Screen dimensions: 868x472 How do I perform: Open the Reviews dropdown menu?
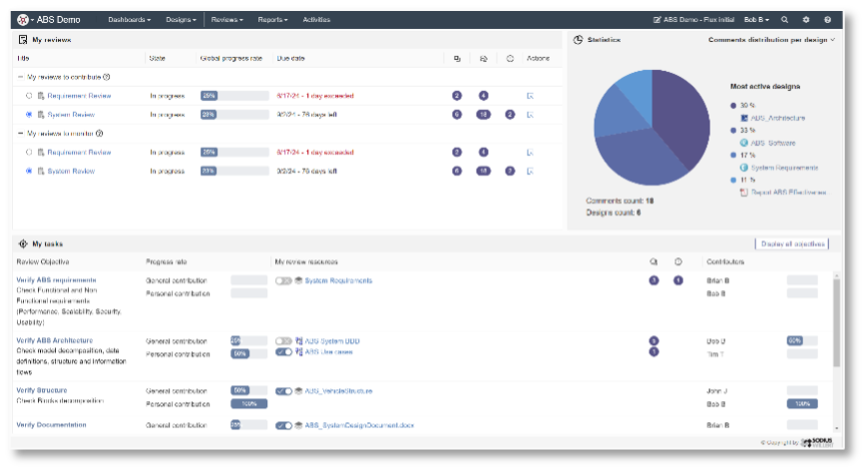coord(226,19)
